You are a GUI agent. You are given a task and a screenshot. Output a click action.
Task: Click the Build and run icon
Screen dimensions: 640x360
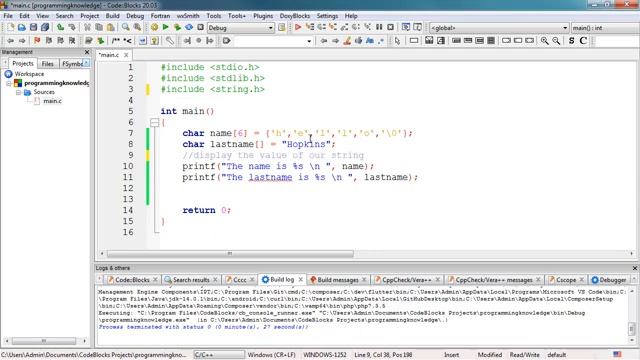tap(177, 27)
